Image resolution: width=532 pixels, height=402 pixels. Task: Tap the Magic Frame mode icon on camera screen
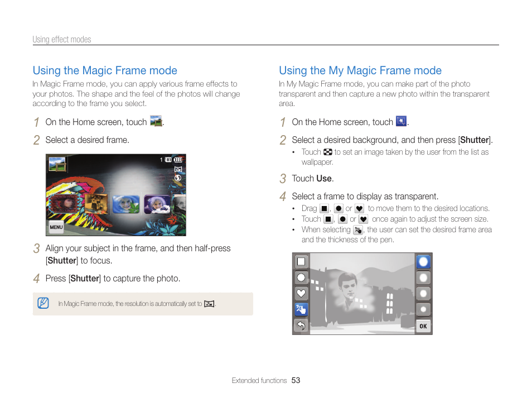pyautogui.click(x=57, y=164)
